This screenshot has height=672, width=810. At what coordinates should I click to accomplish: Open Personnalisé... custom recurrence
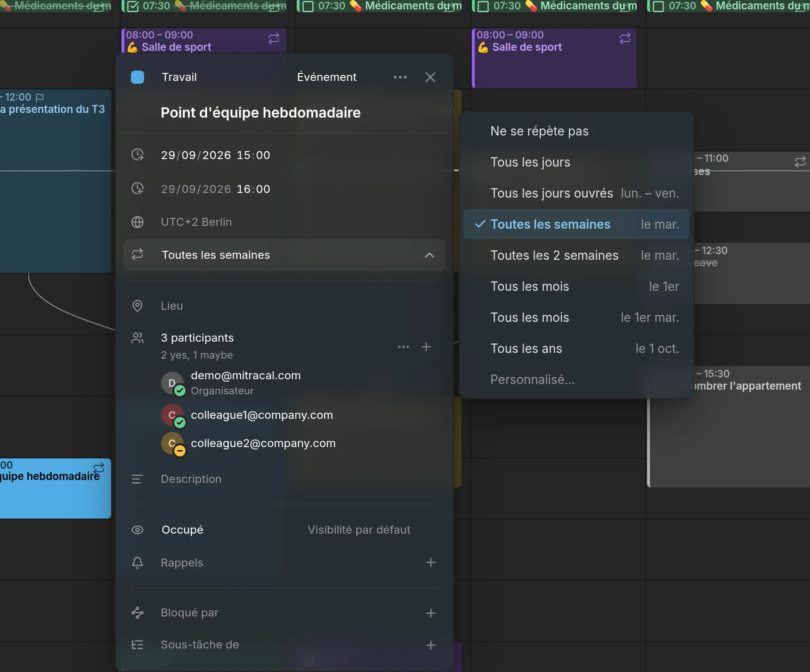pos(576,379)
